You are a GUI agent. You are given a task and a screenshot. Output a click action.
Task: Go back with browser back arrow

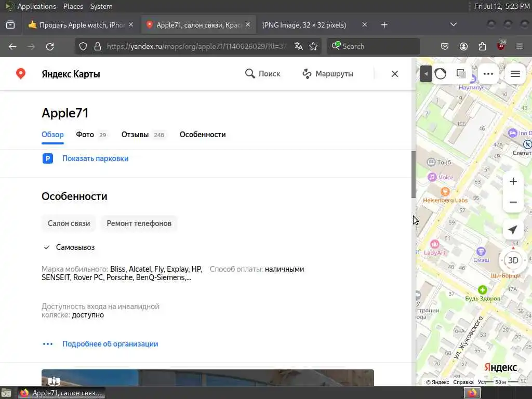(x=12, y=46)
